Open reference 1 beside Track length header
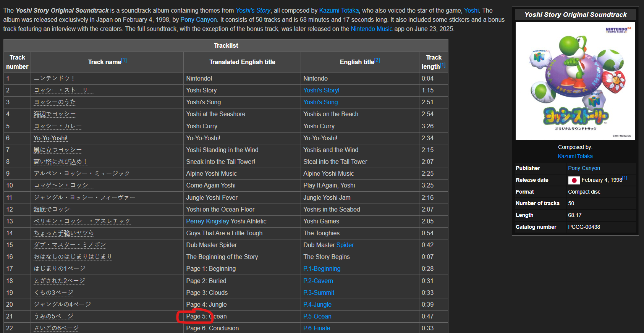The image size is (644, 333). (x=443, y=65)
